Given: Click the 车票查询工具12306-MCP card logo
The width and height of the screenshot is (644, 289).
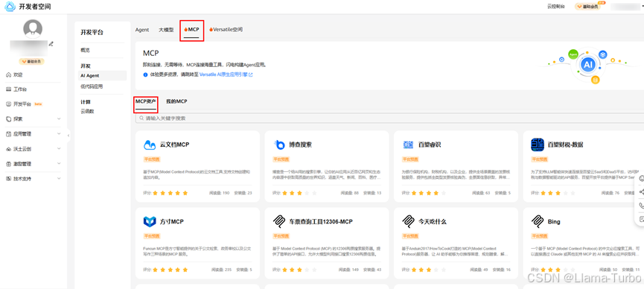Looking at the screenshot, I should coord(279,221).
